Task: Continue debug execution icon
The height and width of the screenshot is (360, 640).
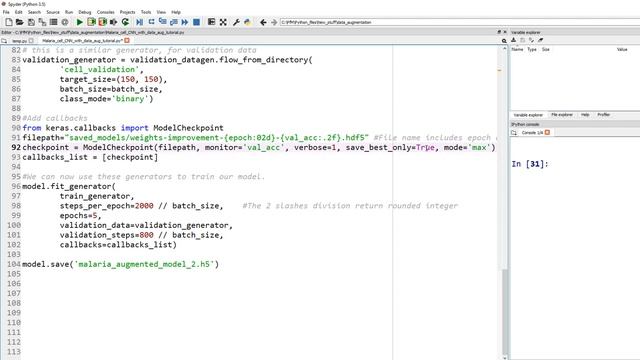Action: click(x=185, y=22)
